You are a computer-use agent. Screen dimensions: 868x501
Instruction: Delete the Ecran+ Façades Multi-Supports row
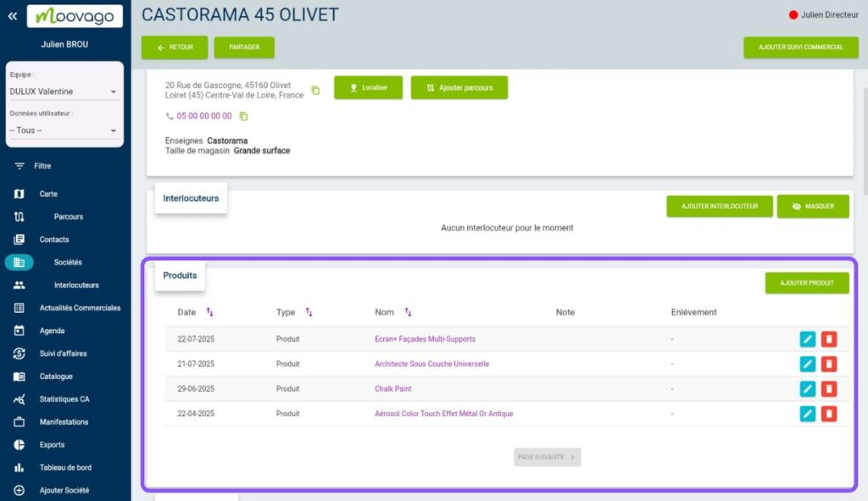coord(829,339)
